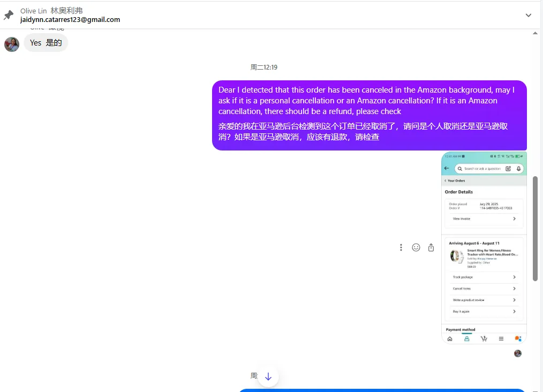Select the email jaidynn.catarres123@gmail.com
543x392 pixels.
pos(70,20)
